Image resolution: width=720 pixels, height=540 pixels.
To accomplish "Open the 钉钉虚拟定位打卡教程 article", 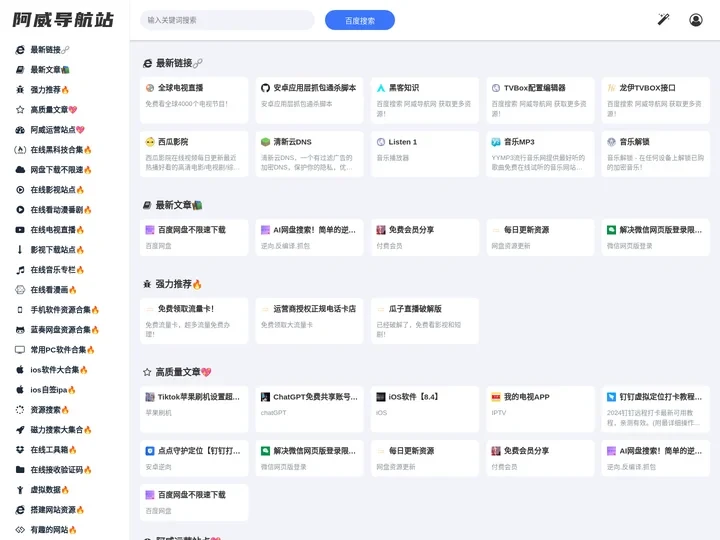I will tap(655, 409).
